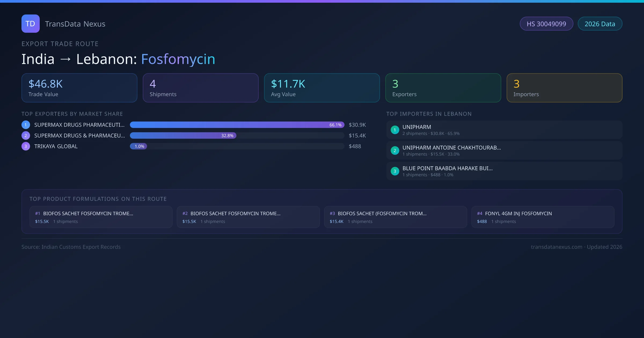This screenshot has width=644, height=338.
Task: Click the green rank 1 Unipharm badge
Action: tap(395, 130)
